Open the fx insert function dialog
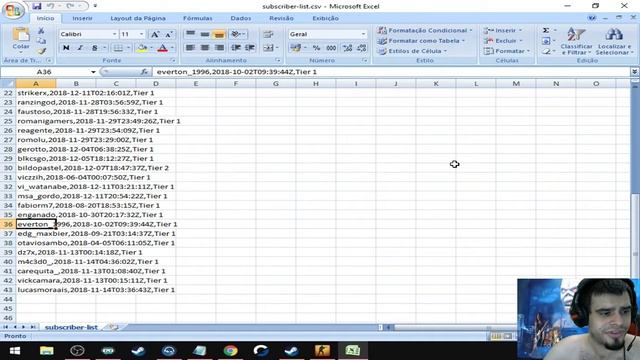The height and width of the screenshot is (360, 640). (x=144, y=72)
